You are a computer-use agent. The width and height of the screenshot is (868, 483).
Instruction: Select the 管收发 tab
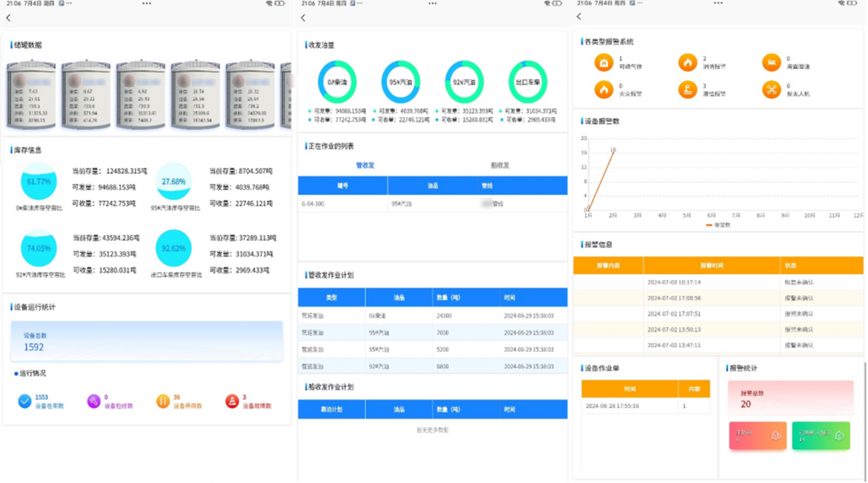[x=365, y=166]
